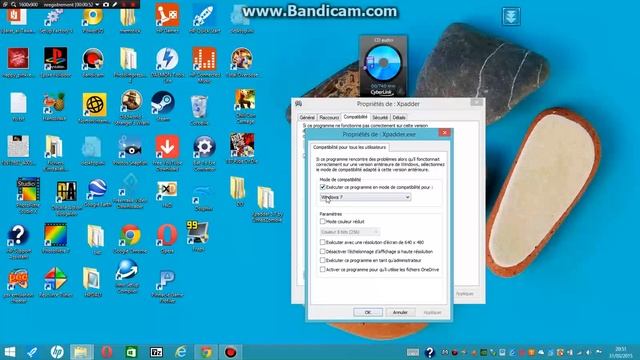Viewport: 640px width, 360px height.
Task: Open Internet Explorer from the taskbar
Action: coord(181,352)
